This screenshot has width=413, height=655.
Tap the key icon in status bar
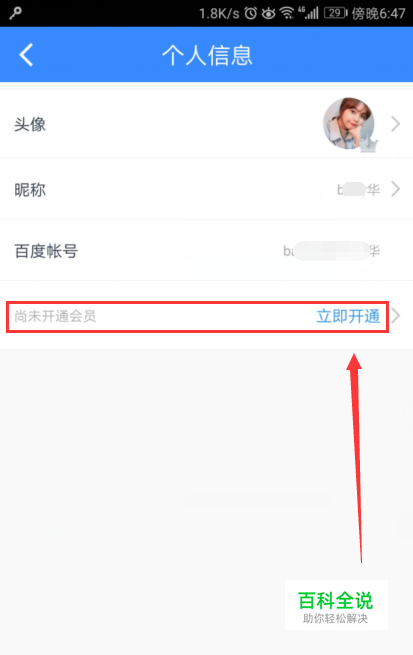pyautogui.click(x=15, y=13)
